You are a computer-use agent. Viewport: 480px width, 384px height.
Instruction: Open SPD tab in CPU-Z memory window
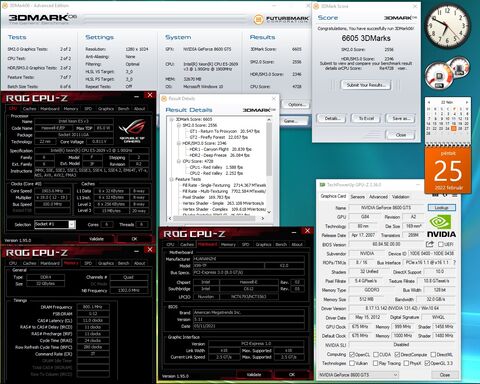coord(88,263)
